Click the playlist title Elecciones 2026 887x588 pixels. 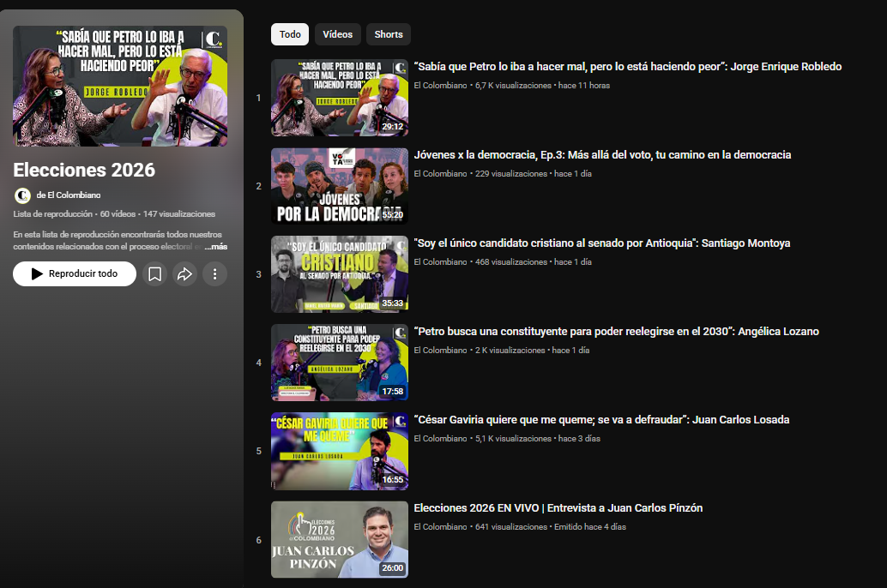85,170
